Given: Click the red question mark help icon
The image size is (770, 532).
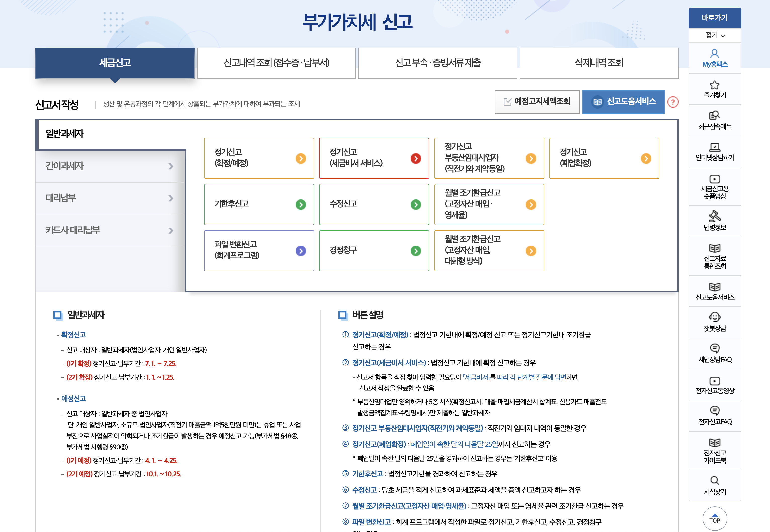Looking at the screenshot, I should (673, 102).
